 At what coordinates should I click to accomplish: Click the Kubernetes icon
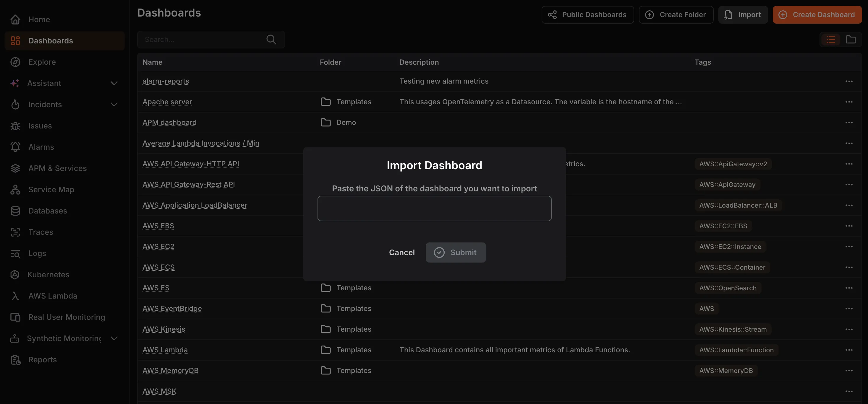pyautogui.click(x=15, y=275)
